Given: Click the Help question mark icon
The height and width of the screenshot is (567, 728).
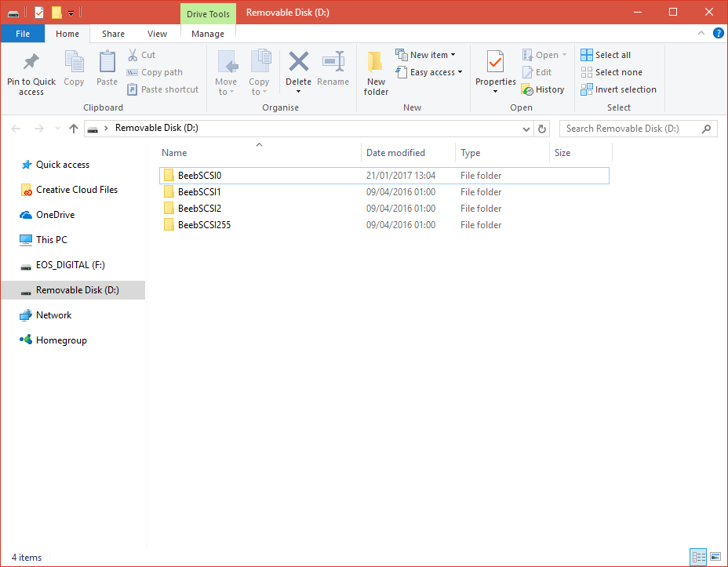Looking at the screenshot, I should (718, 34).
